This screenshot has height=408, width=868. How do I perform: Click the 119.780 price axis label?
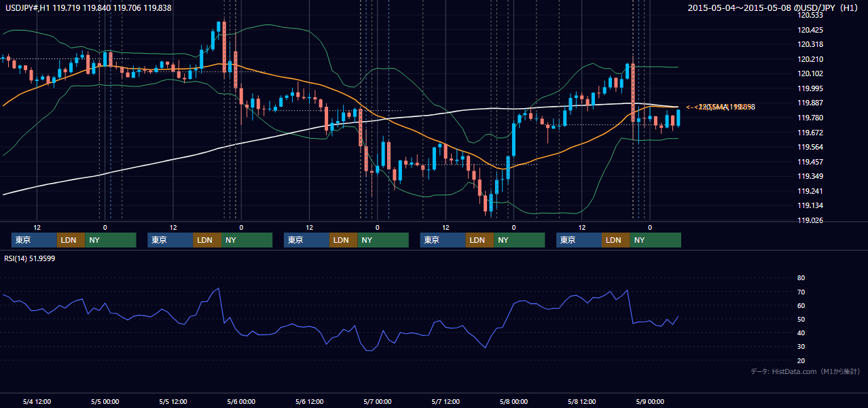[810, 118]
